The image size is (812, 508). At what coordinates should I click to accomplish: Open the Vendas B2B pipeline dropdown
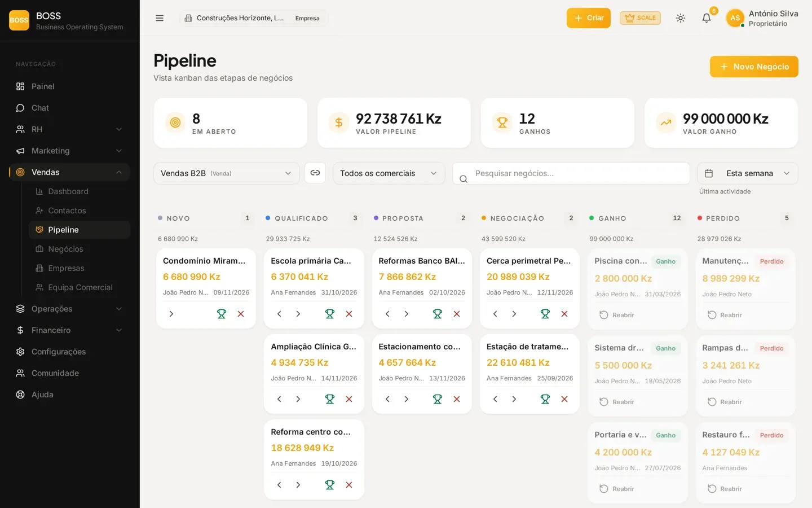(x=226, y=173)
